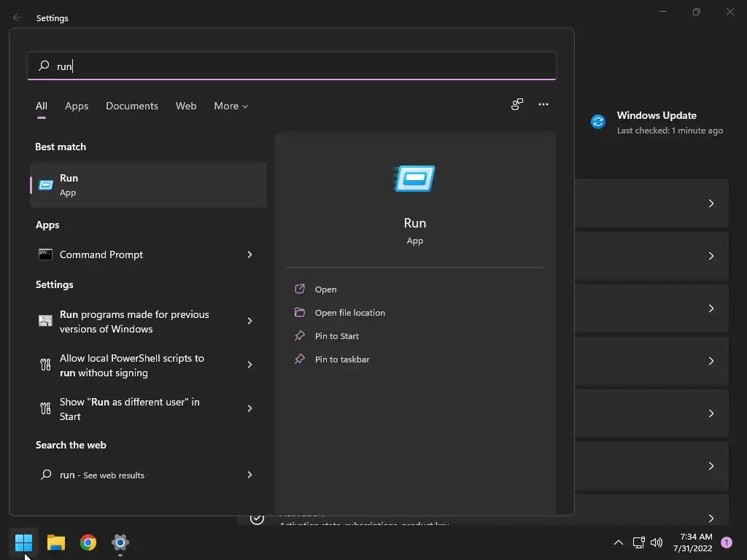Click the search magnifier icon in the search box
The width and height of the screenshot is (747, 560).
click(x=44, y=65)
